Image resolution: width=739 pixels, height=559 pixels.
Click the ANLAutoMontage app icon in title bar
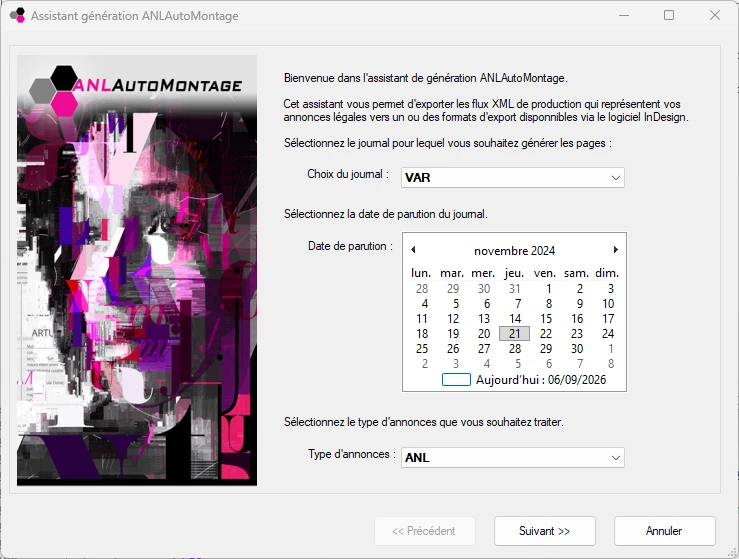point(17,15)
